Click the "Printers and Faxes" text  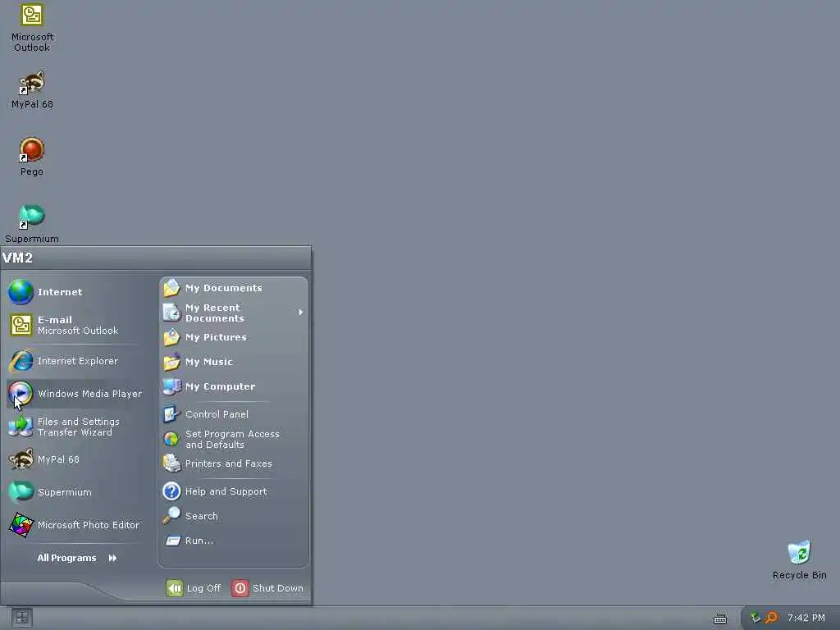pos(229,463)
